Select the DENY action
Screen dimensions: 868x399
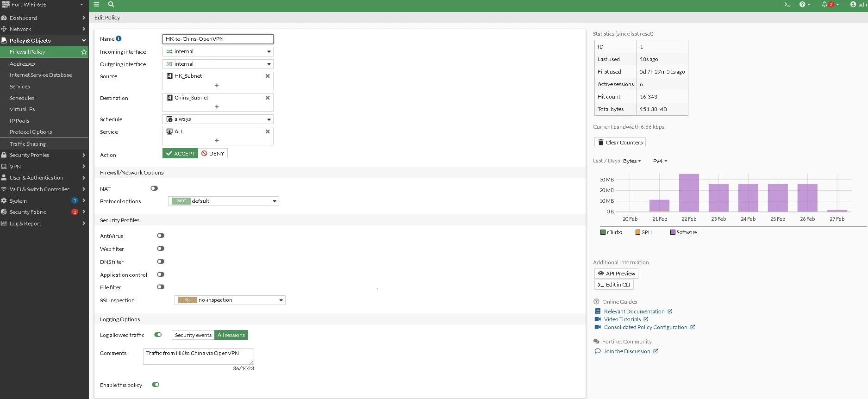213,153
